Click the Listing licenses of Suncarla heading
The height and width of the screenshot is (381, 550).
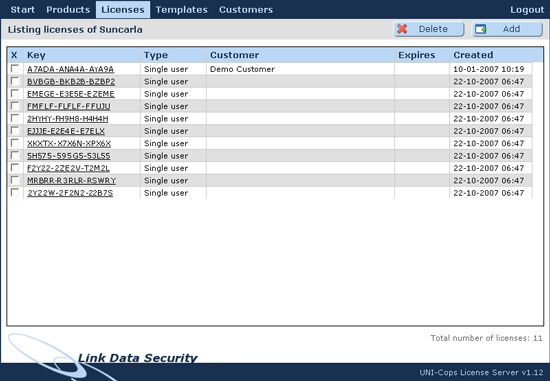[x=75, y=29]
